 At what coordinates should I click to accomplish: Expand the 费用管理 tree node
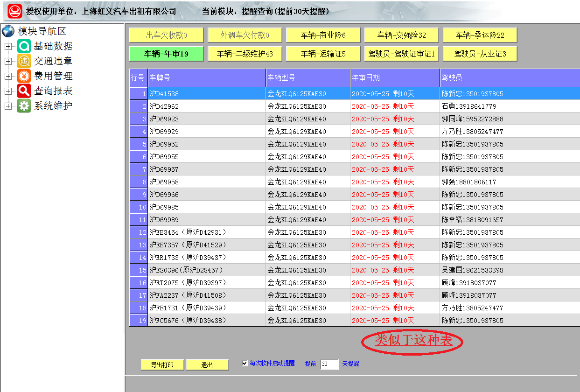[x=8, y=76]
